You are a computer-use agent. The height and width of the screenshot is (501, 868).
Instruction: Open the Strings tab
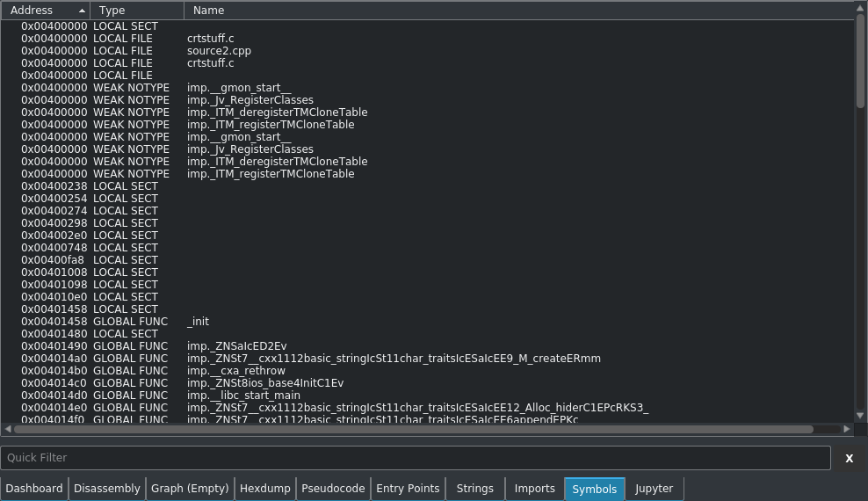[x=475, y=489]
